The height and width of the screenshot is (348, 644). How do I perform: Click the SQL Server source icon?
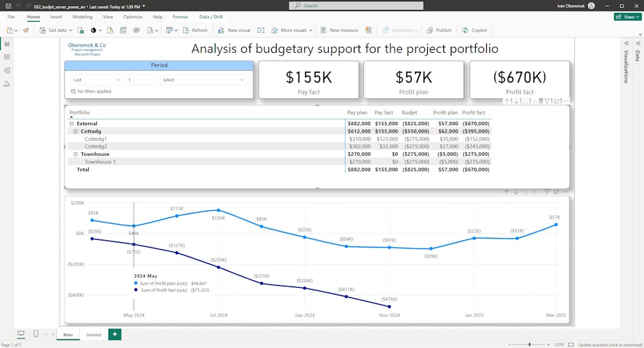click(x=110, y=30)
